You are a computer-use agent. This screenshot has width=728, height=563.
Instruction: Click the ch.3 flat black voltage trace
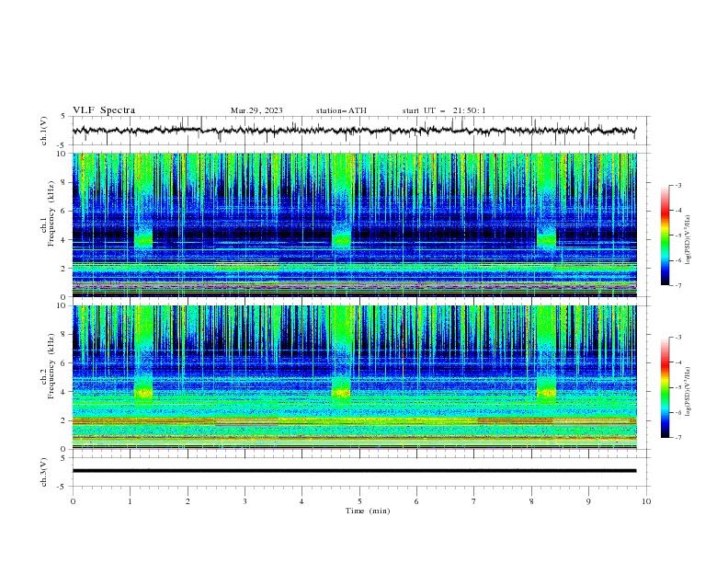(x=354, y=471)
